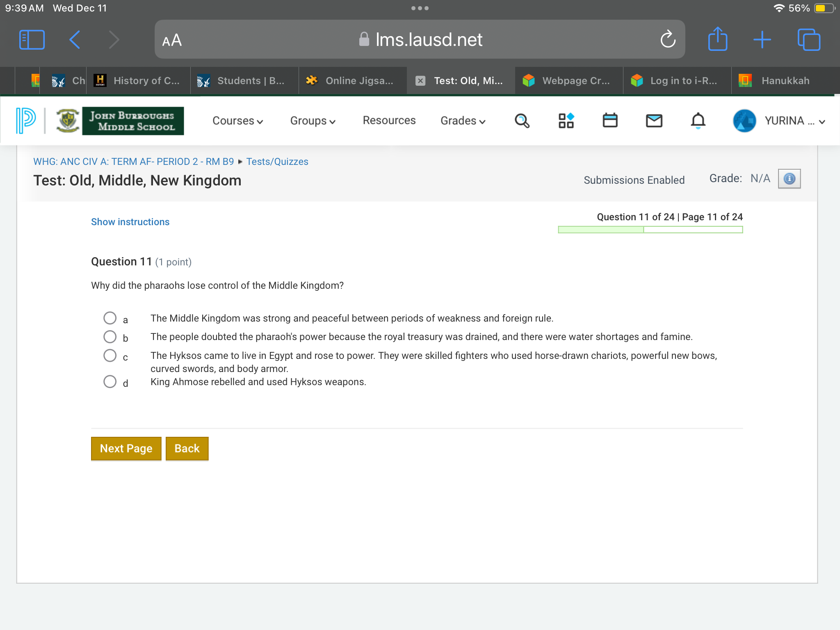Open the YURINA account dropdown chevron
Viewport: 840px width, 630px height.
822,122
